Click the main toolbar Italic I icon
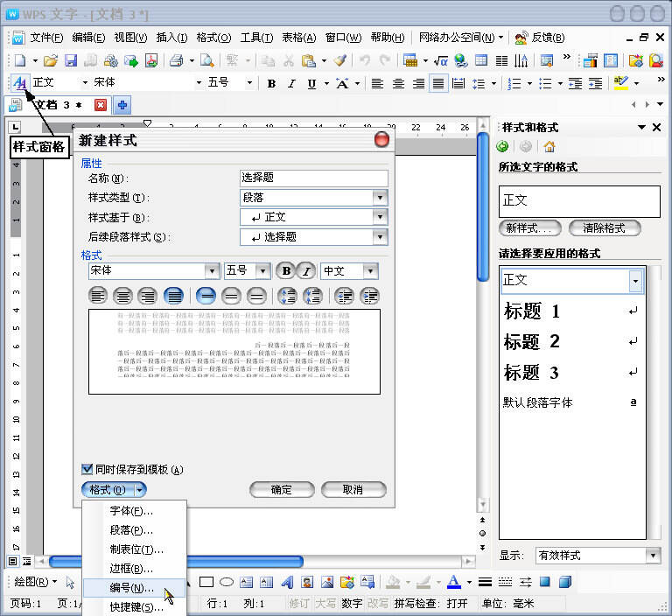The image size is (672, 616). pos(292,84)
